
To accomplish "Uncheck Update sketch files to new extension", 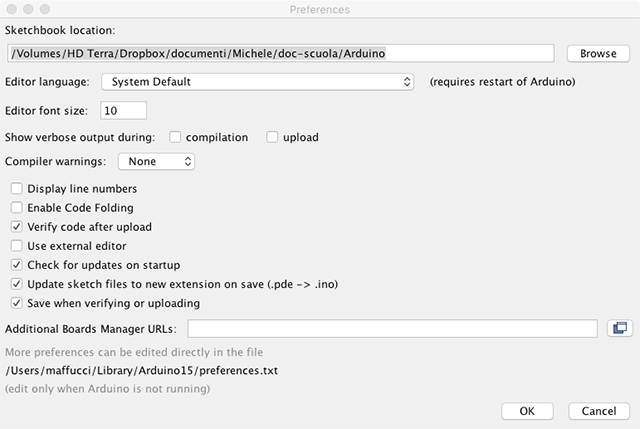I will [16, 284].
